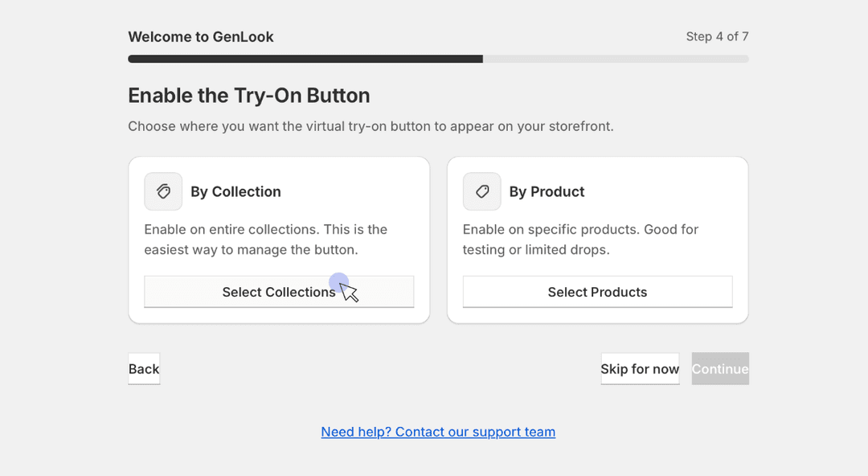Image resolution: width=868 pixels, height=476 pixels.
Task: Click the Step 4 of 7 indicator
Action: tap(718, 36)
